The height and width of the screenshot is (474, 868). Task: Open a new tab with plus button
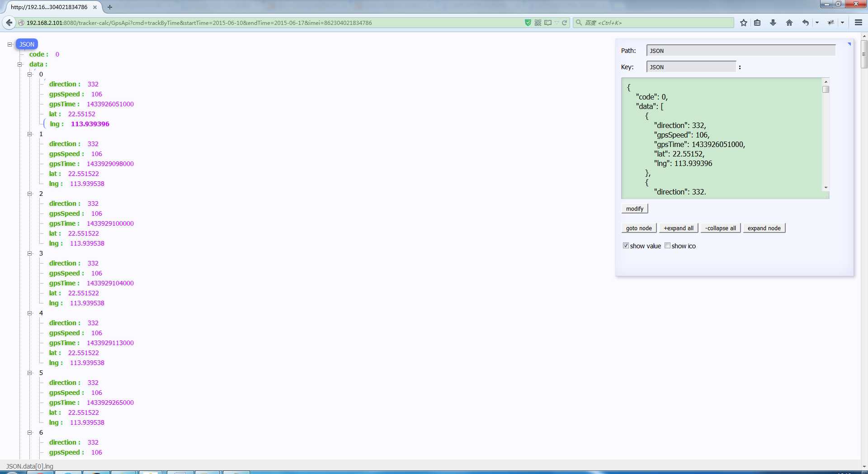[x=110, y=7]
